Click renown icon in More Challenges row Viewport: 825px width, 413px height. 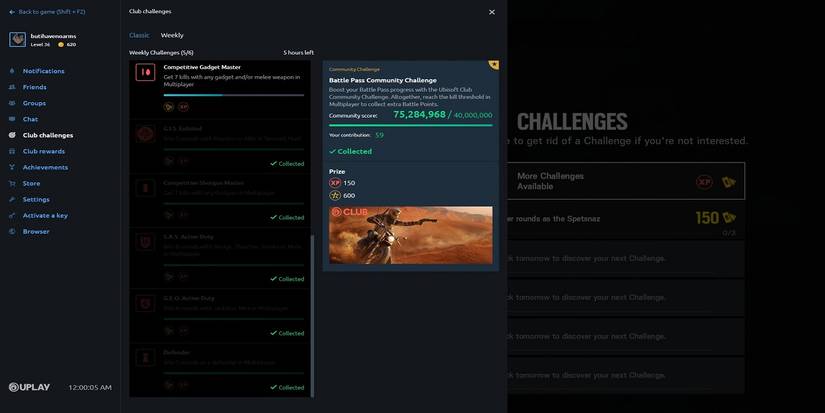(x=729, y=182)
